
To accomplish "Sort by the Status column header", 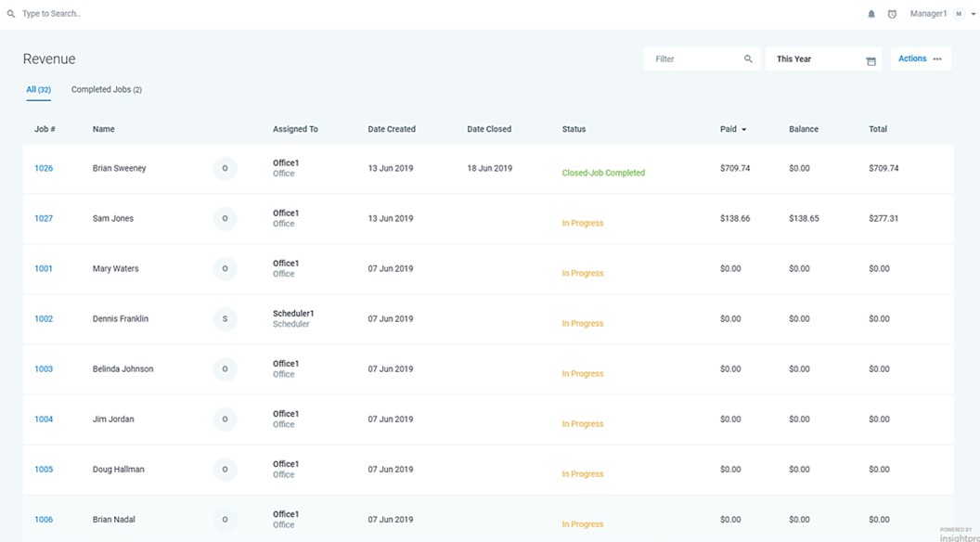I will coord(574,129).
